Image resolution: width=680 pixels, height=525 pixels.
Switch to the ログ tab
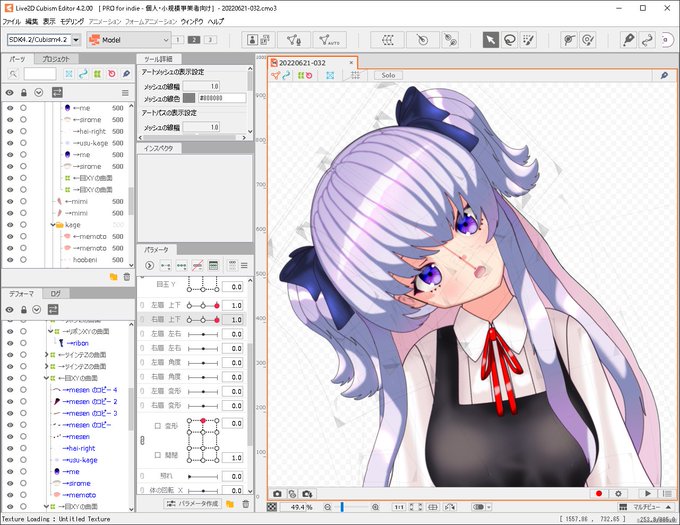(56, 293)
